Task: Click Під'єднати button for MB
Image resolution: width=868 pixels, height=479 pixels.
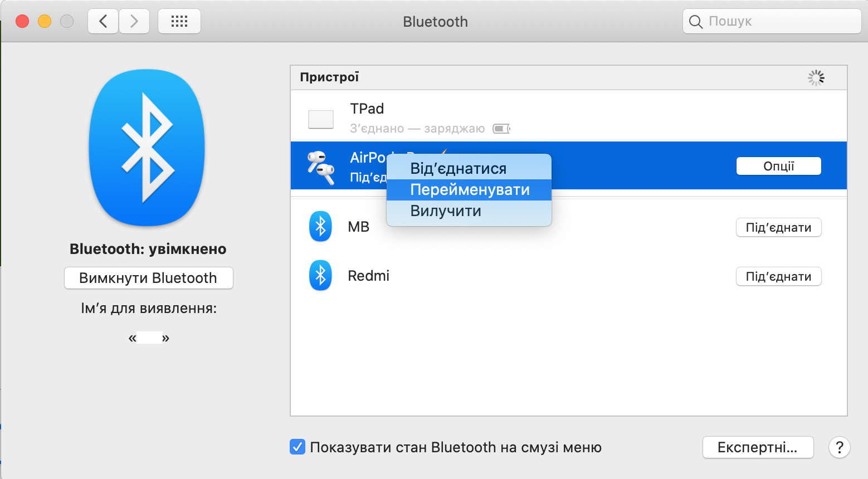Action: 778,227
